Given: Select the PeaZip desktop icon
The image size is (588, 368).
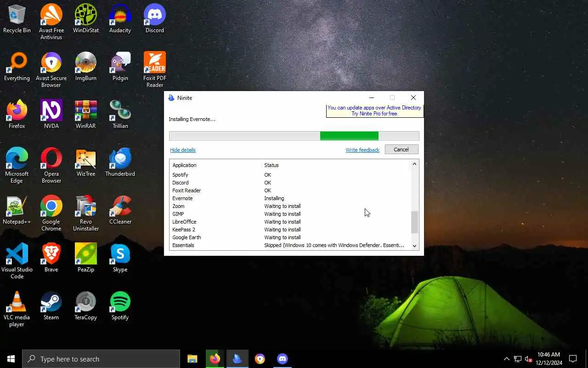Looking at the screenshot, I should [x=86, y=258].
